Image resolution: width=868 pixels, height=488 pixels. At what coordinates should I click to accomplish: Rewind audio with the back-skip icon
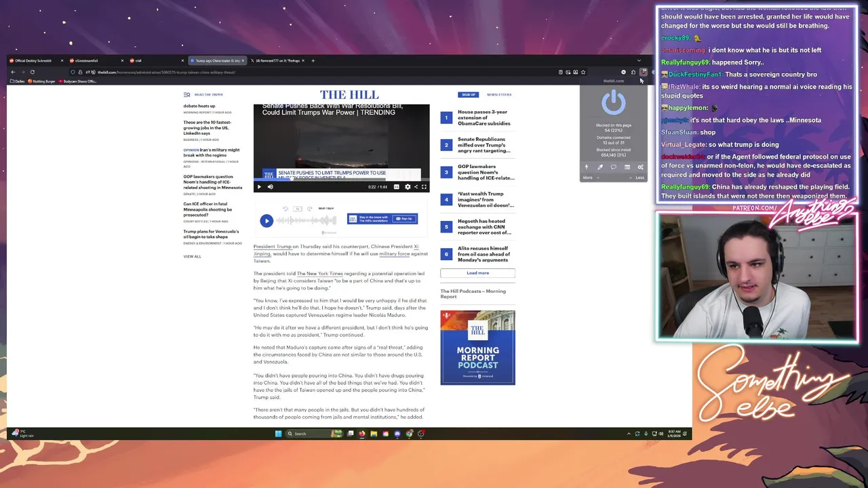click(x=285, y=209)
